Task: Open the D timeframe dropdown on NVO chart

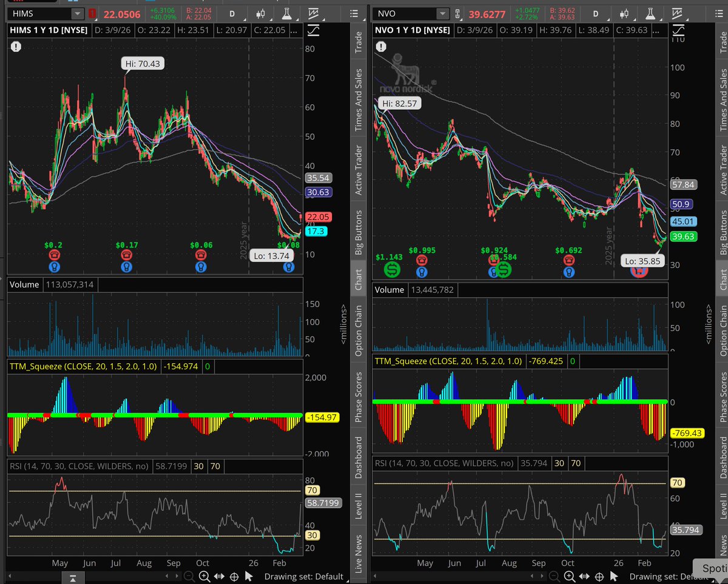Action: [595, 13]
